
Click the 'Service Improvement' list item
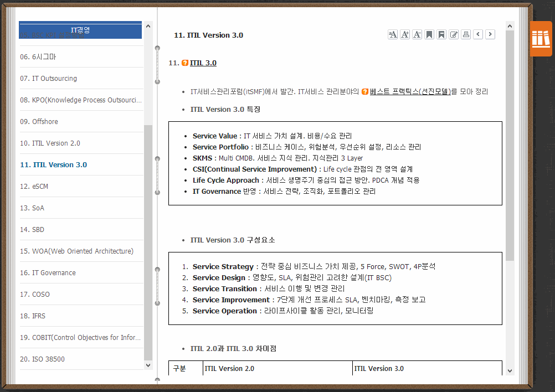pos(309,300)
